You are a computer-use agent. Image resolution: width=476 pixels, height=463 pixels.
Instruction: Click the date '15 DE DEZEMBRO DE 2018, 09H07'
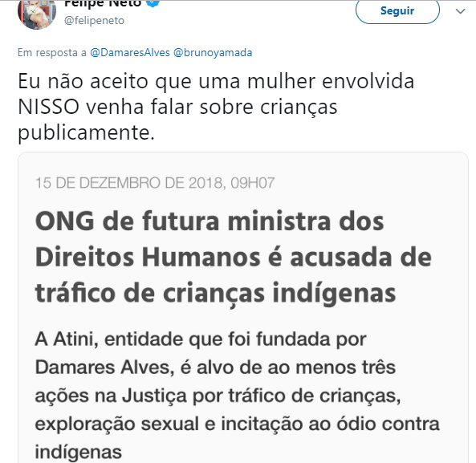point(155,183)
